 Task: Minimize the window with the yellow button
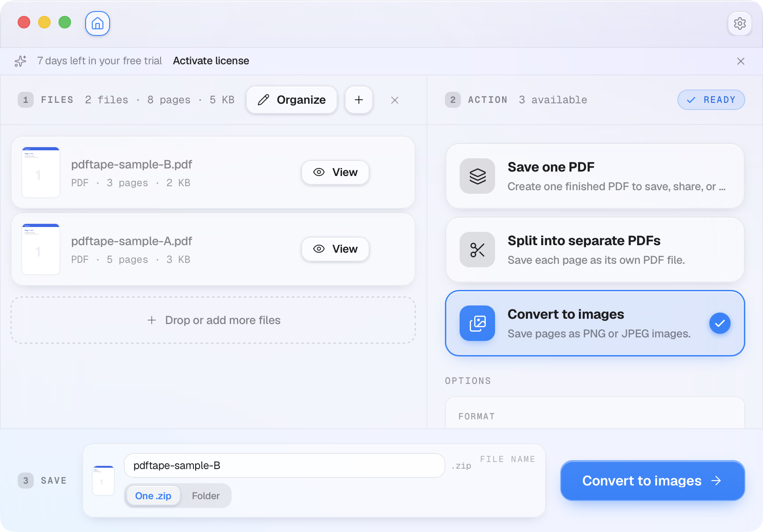[44, 22]
